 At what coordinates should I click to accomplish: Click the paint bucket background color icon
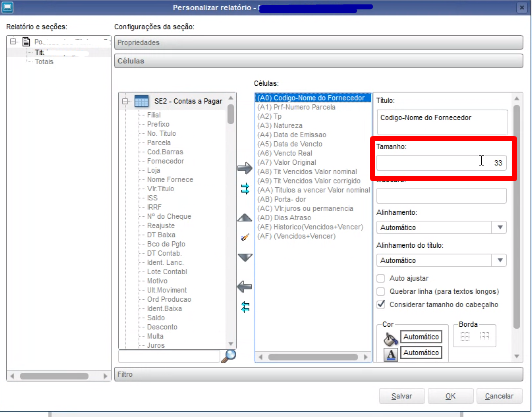click(390, 338)
